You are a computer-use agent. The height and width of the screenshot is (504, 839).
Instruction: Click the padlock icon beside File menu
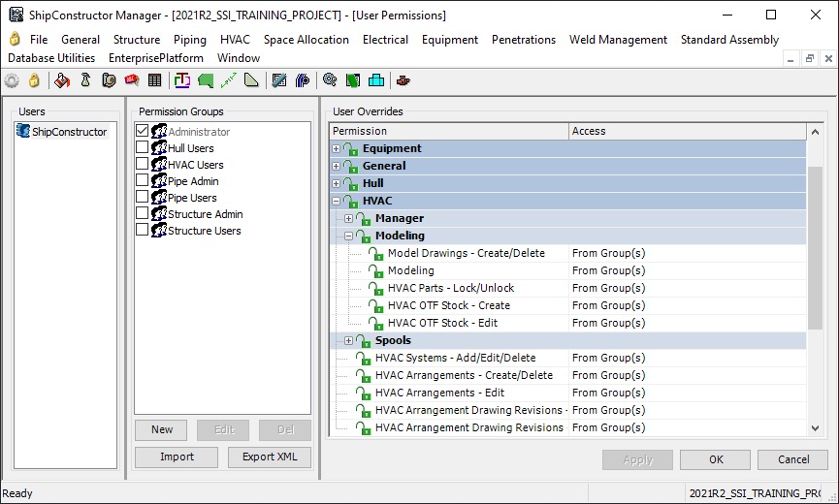click(15, 39)
